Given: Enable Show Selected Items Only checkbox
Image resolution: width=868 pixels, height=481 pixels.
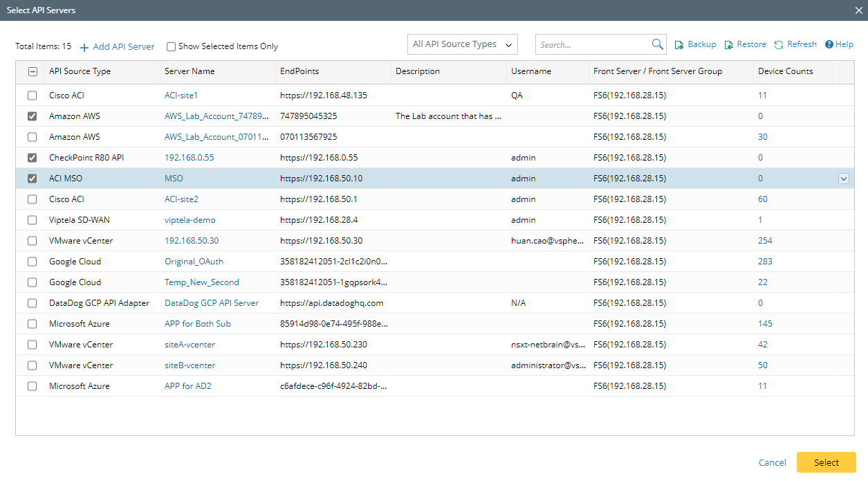Looking at the screenshot, I should point(171,46).
